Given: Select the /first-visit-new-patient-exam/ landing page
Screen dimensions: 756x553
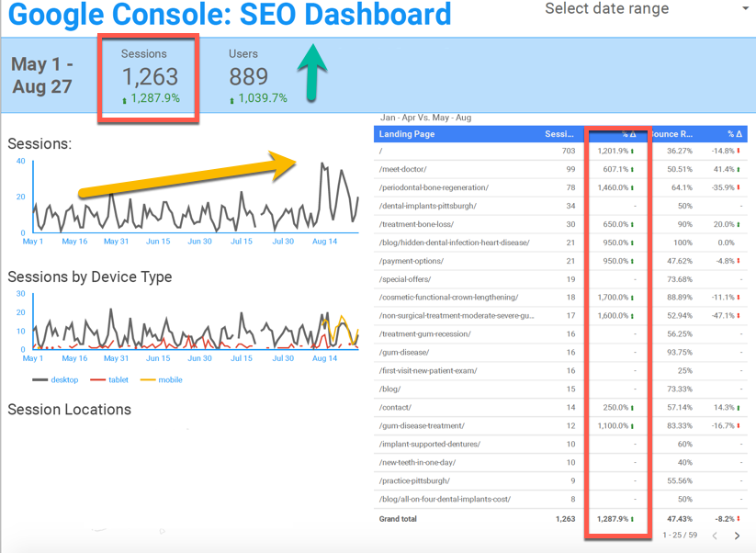Looking at the screenshot, I should tap(428, 371).
